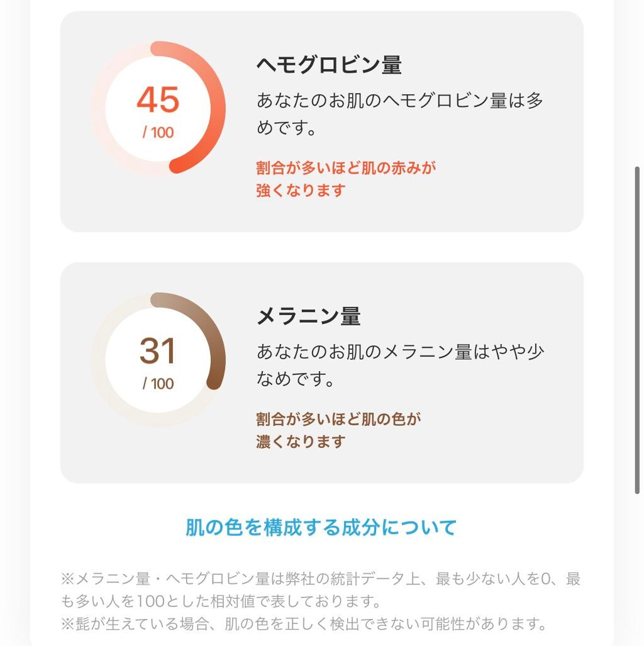Image resolution: width=644 pixels, height=646 pixels.
Task: Click the brown note about skin color darkness
Action: (x=338, y=430)
